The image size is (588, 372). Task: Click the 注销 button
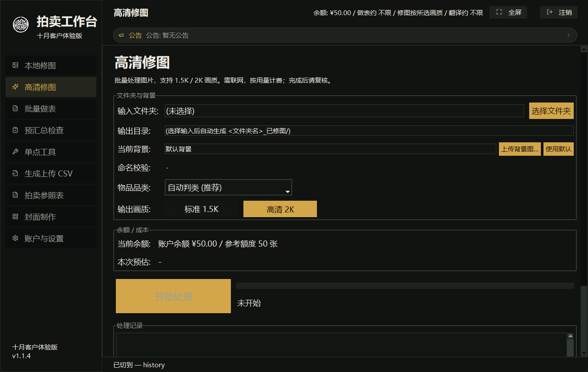tap(559, 12)
